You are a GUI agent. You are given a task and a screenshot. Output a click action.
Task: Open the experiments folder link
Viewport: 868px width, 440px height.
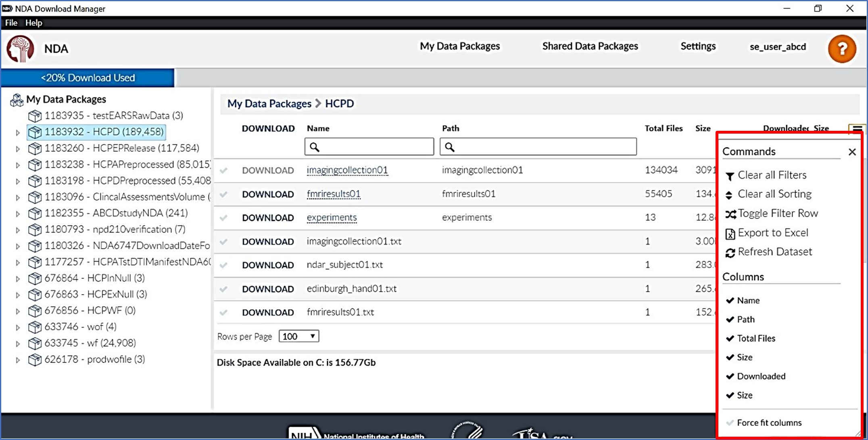332,218
